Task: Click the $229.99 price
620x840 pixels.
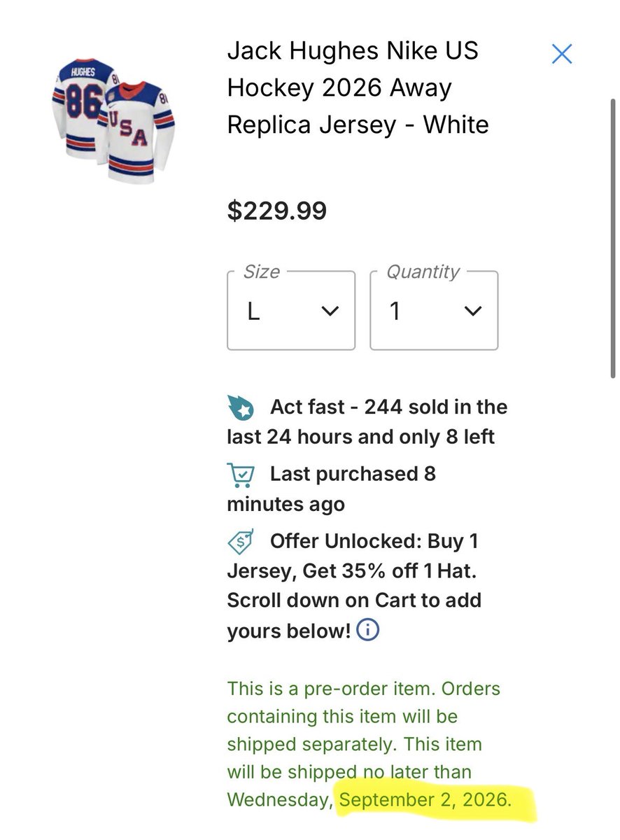Action: [276, 211]
